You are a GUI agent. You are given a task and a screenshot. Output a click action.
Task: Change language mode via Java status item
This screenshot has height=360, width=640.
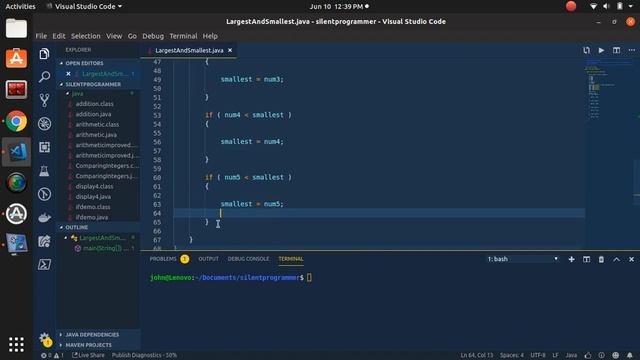[x=571, y=355]
